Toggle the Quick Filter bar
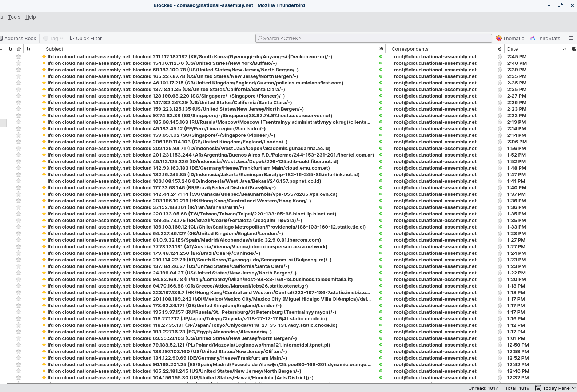Viewport: 577px width, 392px height. tap(85, 38)
